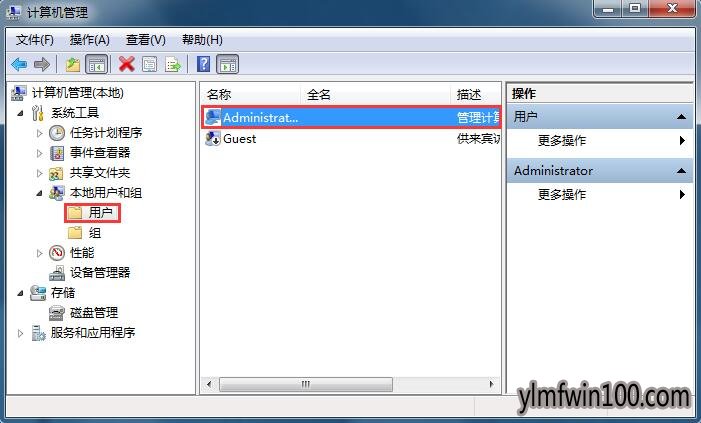This screenshot has height=423, width=701.
Task: Toggle the show/hide action pane icon
Action: coord(228,64)
